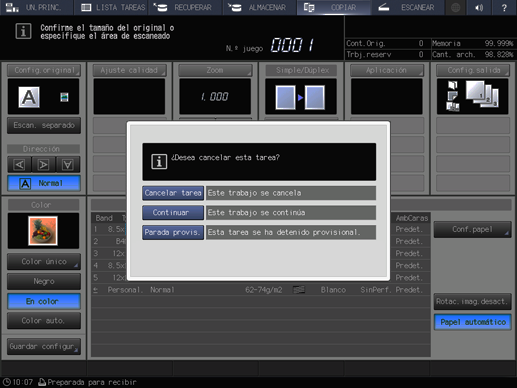Expand the Config.salida menu
Image resolution: width=517 pixels, height=388 pixels.
(473, 70)
